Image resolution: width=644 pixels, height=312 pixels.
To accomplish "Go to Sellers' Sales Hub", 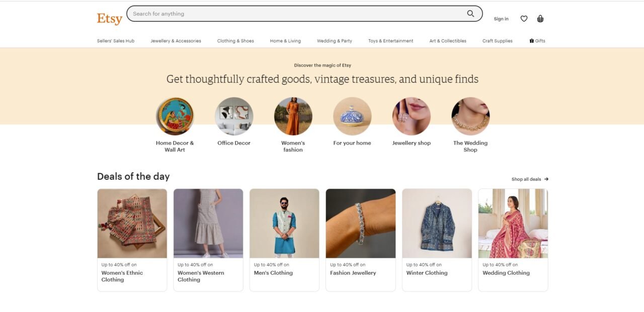I will [116, 41].
